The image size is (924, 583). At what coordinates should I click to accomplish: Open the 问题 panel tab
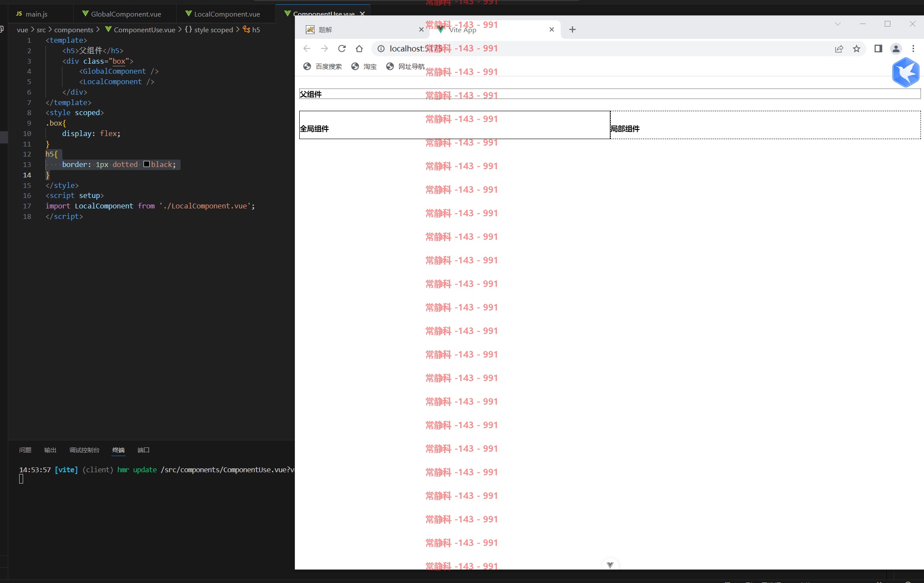25,450
